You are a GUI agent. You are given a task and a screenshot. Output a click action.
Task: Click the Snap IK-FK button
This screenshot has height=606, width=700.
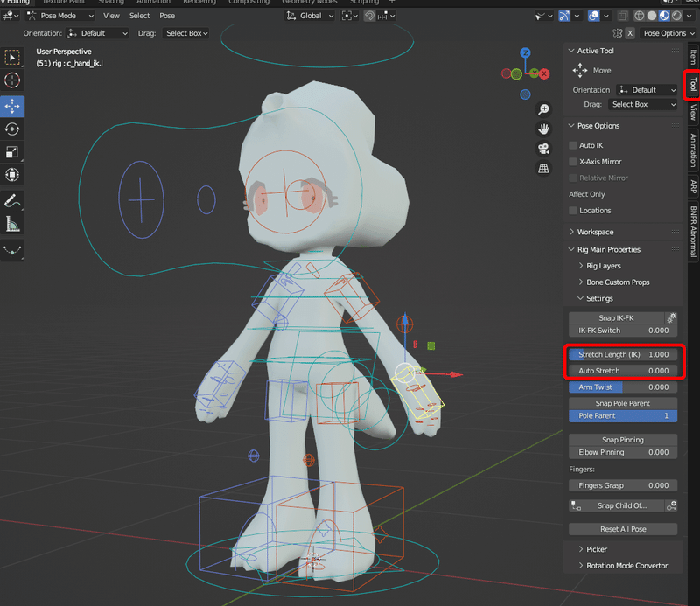[x=616, y=317]
